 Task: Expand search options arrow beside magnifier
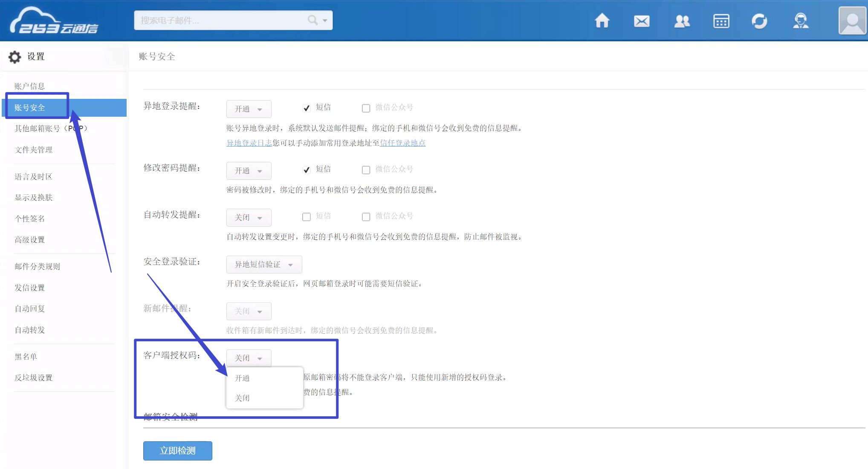[325, 20]
